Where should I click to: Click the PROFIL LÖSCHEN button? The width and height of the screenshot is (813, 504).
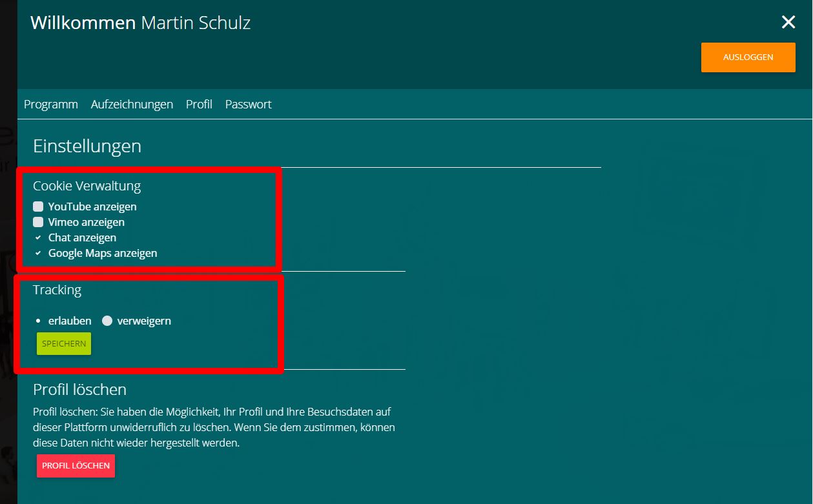click(76, 465)
